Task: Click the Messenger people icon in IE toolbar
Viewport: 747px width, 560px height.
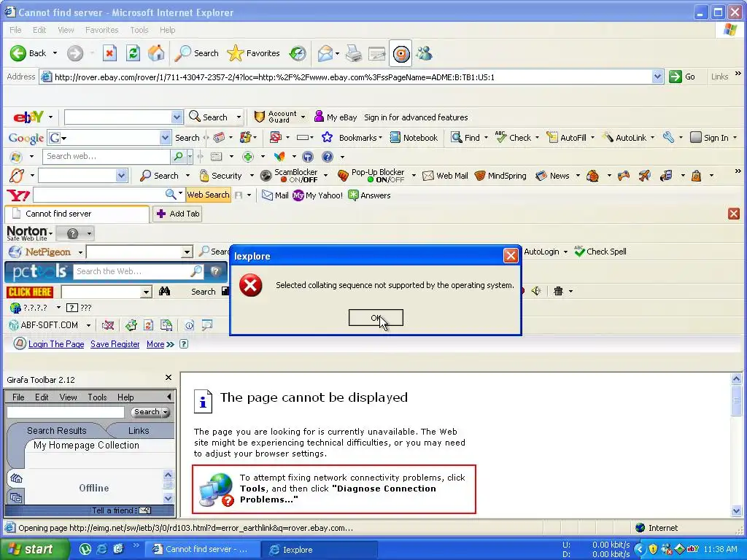Action: (424, 53)
